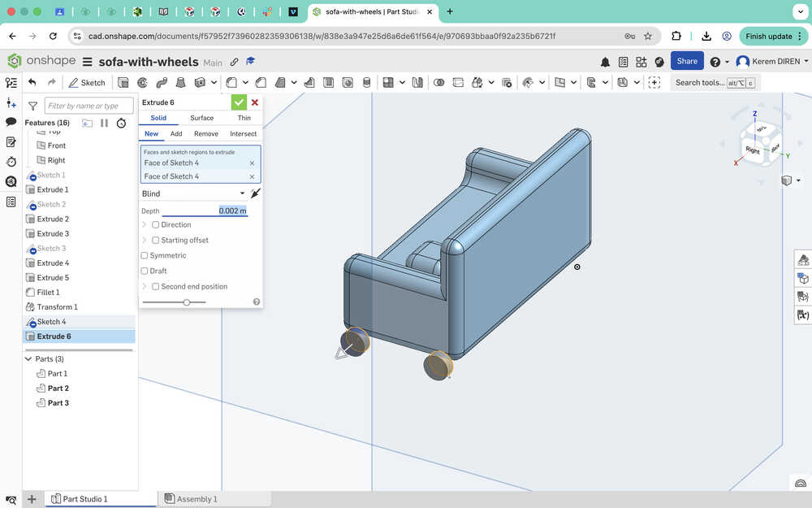
Task: Click the Extrude tool icon in toolbar
Action: [123, 82]
